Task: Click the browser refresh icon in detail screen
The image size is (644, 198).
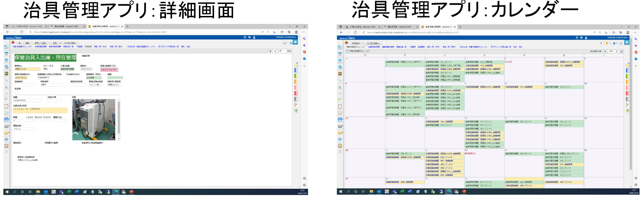Action: click(x=22, y=32)
